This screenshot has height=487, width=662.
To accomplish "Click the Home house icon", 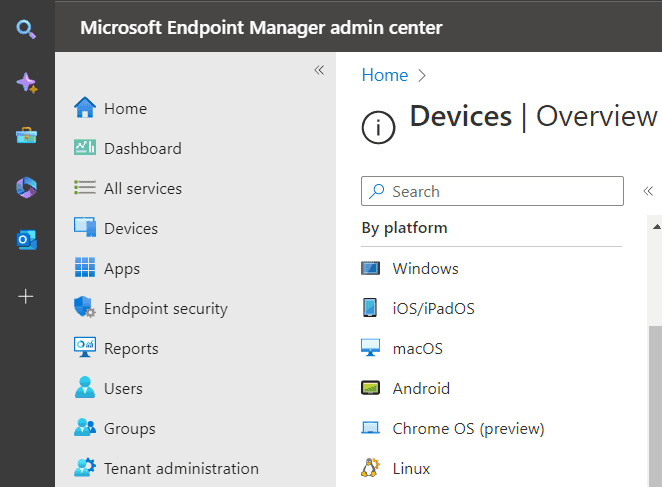I will point(85,108).
